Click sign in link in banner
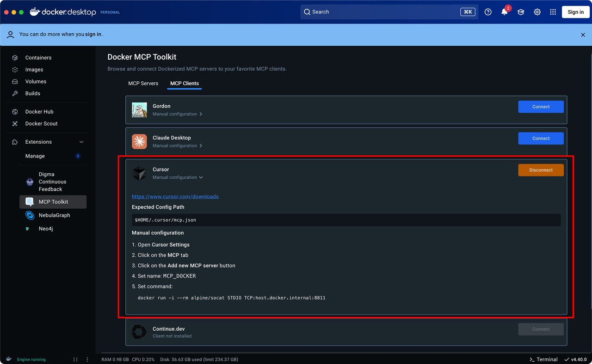The width and height of the screenshot is (592, 364). (93, 34)
